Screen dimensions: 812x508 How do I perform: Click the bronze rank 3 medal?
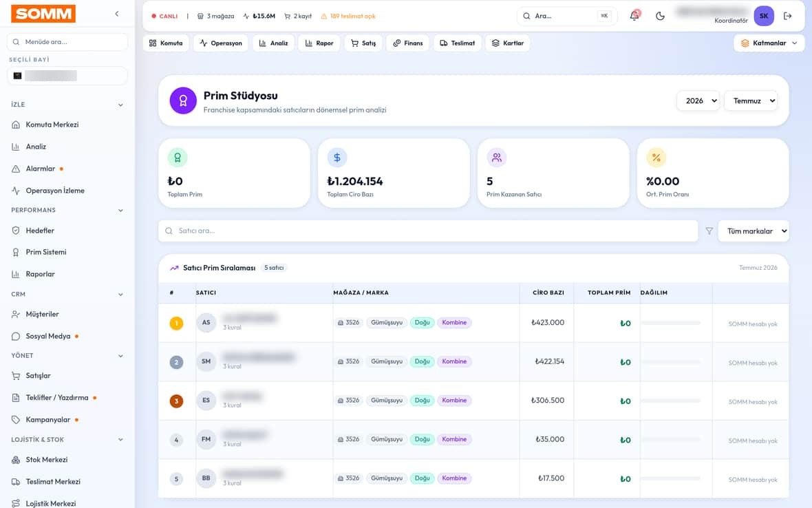coord(176,401)
